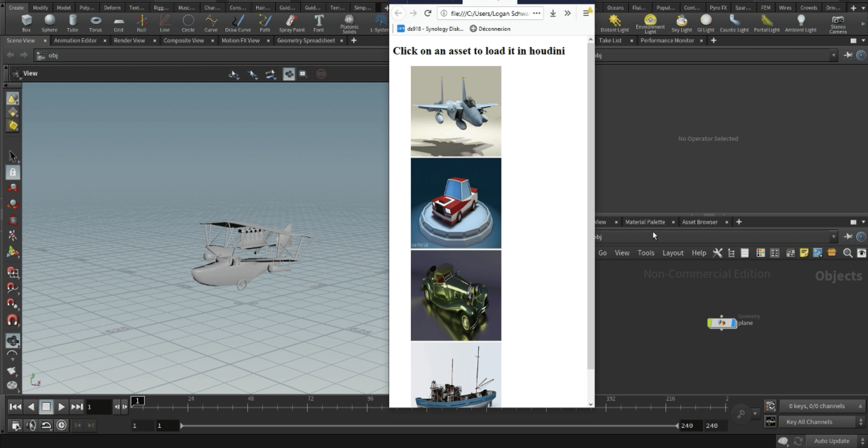
Task: Click the Déconnexion bookmark link
Action: 490,29
